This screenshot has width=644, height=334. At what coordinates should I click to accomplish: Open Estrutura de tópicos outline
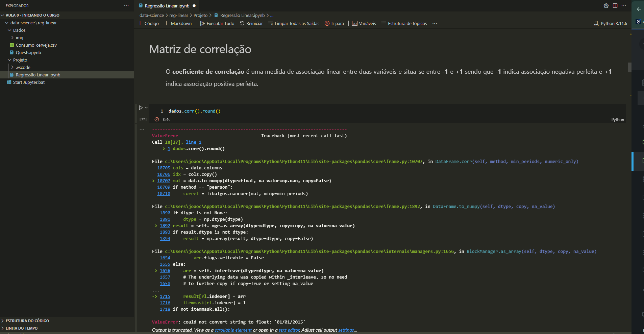coord(404,23)
